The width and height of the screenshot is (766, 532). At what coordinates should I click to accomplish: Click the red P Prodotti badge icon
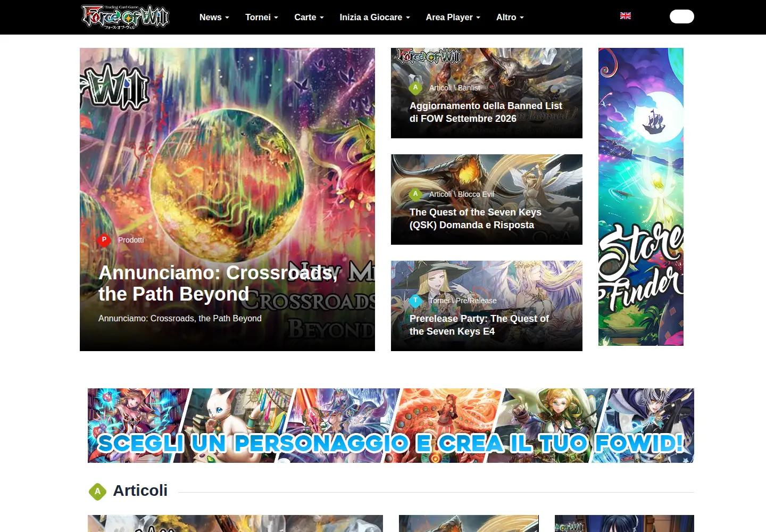point(104,240)
